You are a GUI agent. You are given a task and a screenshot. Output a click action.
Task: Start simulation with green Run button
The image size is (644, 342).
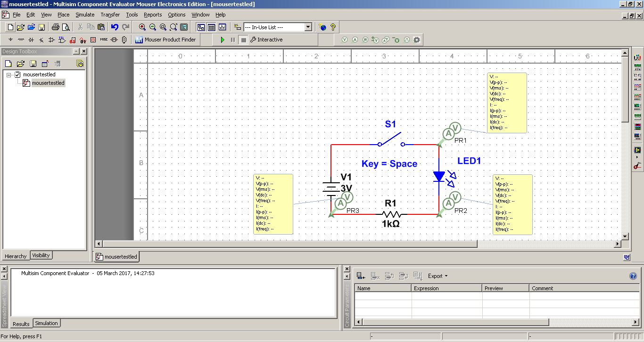pos(223,40)
